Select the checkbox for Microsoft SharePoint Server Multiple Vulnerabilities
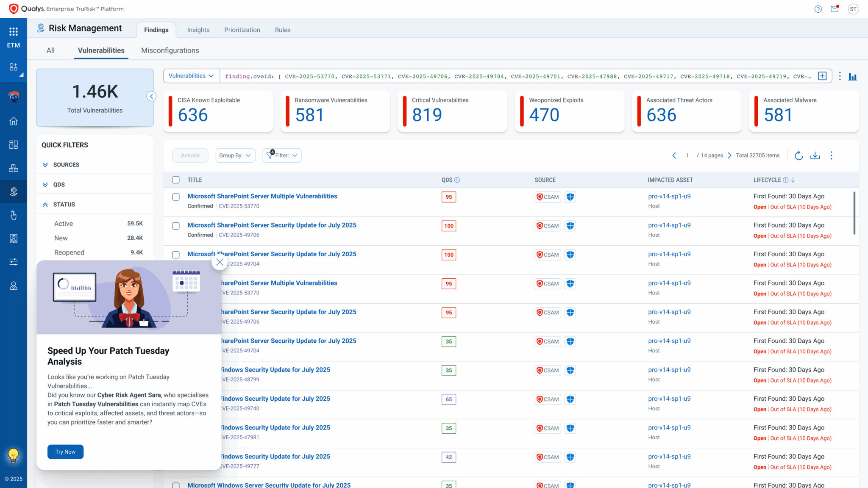 176,197
